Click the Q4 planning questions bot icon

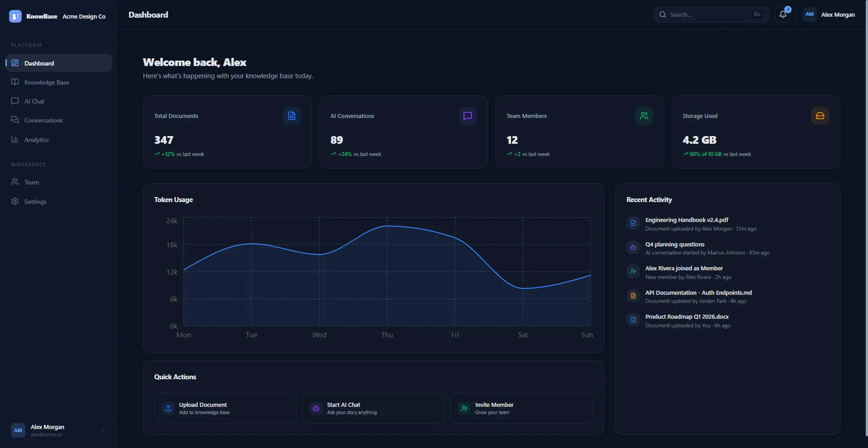click(633, 247)
